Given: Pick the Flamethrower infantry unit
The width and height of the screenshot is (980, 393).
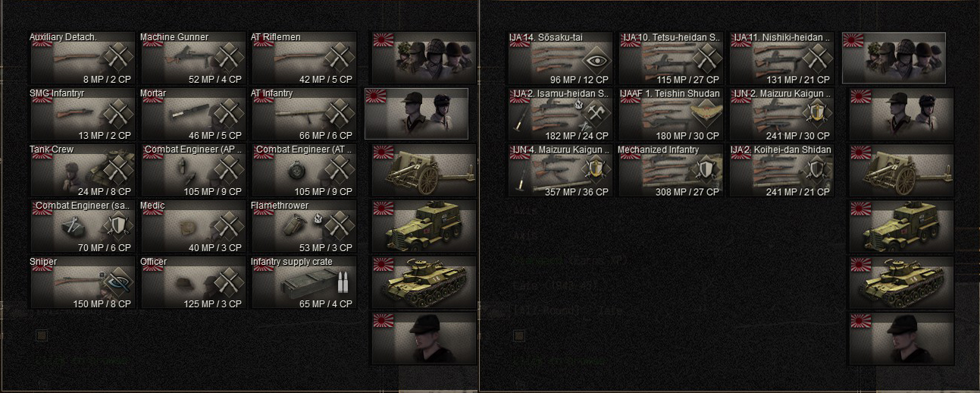Looking at the screenshot, I should tap(303, 226).
